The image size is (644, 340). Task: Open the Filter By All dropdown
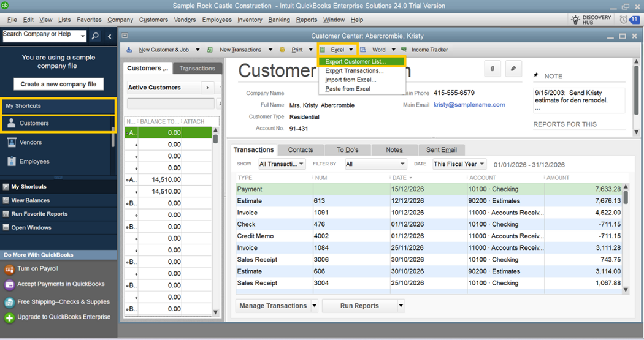tap(376, 164)
